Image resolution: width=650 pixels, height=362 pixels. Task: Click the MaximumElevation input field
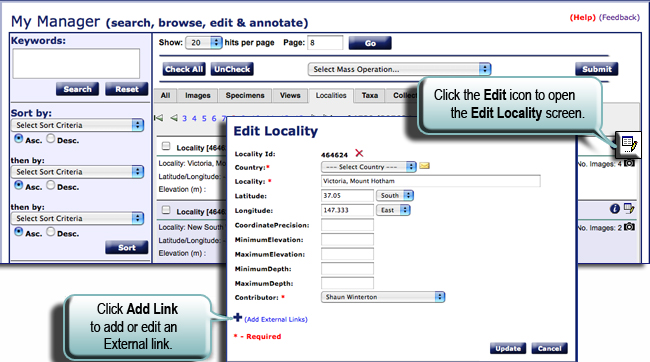pos(347,254)
